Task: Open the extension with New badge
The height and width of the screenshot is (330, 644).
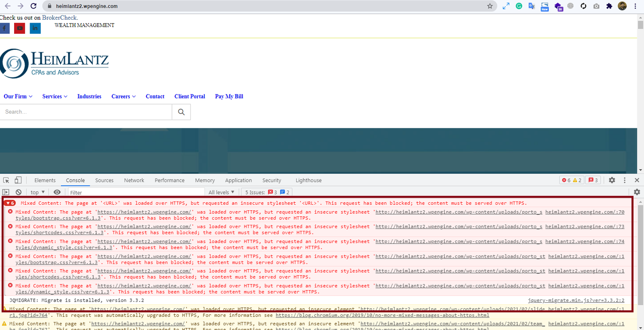Action: pos(544,7)
